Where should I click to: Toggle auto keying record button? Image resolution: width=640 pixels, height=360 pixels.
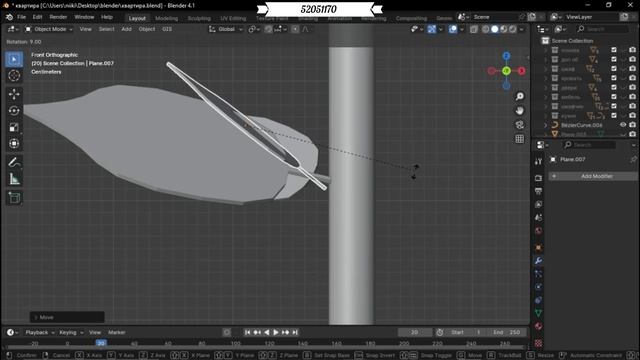click(227, 332)
